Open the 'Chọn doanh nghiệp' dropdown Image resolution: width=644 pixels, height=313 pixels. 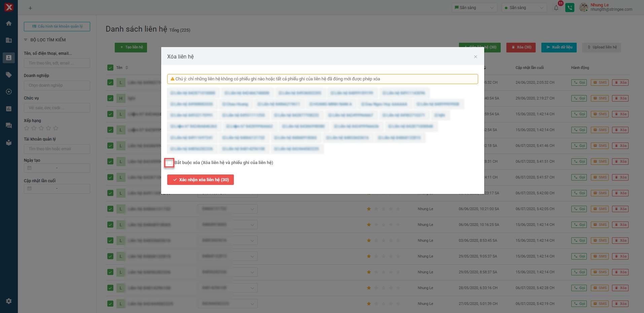57,85
